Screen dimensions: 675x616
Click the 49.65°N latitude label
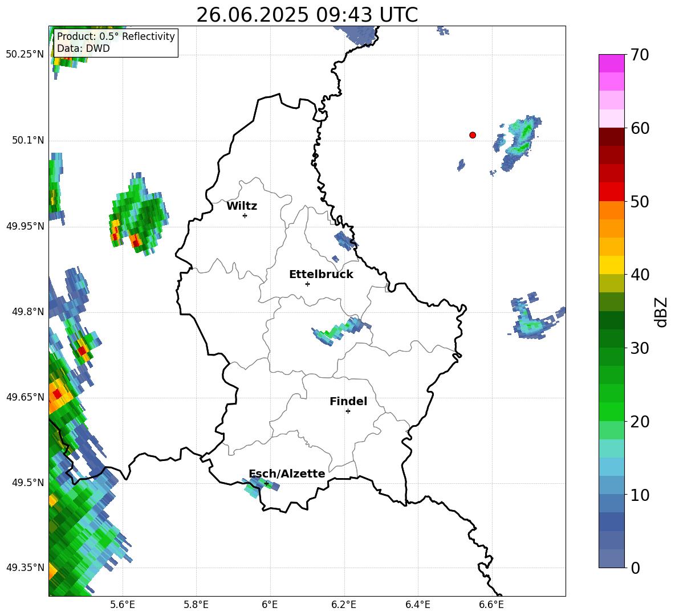(25, 397)
